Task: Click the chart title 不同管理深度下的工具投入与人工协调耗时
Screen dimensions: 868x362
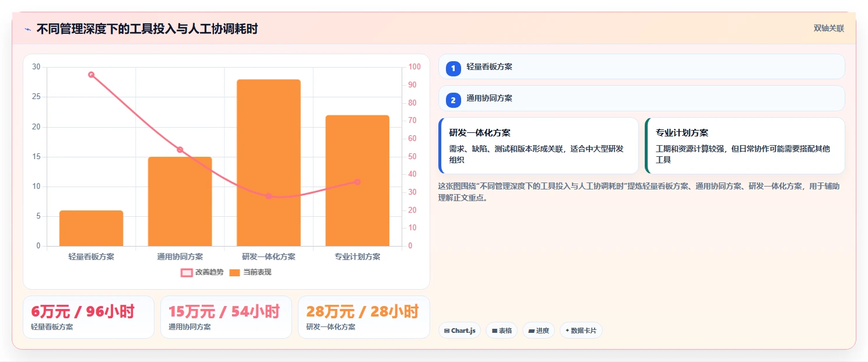Action: point(147,29)
